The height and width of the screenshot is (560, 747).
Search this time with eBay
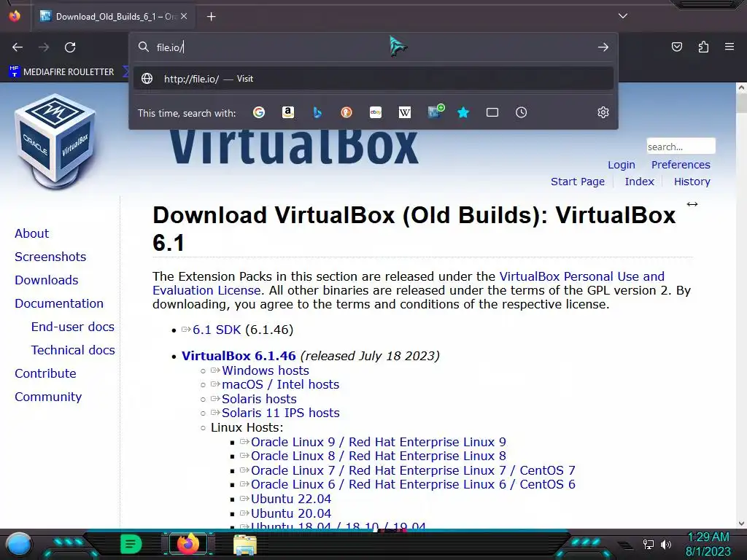click(376, 112)
